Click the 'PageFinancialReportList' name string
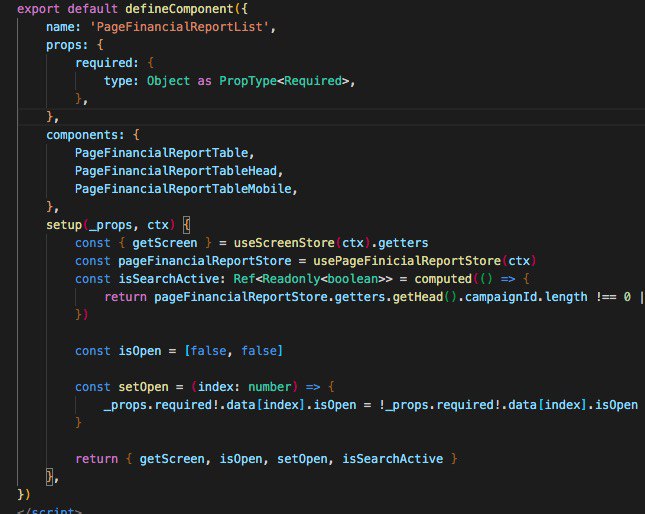 [x=179, y=27]
